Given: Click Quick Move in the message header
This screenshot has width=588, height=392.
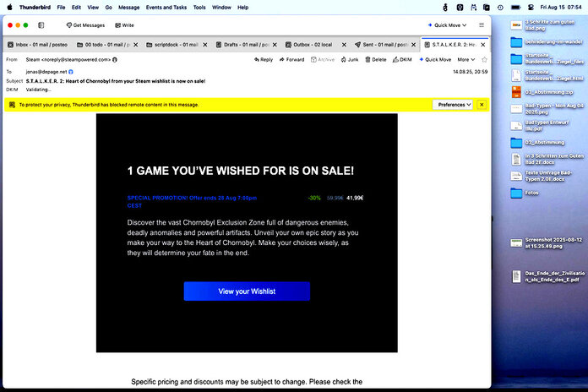Looking at the screenshot, I should [x=435, y=60].
